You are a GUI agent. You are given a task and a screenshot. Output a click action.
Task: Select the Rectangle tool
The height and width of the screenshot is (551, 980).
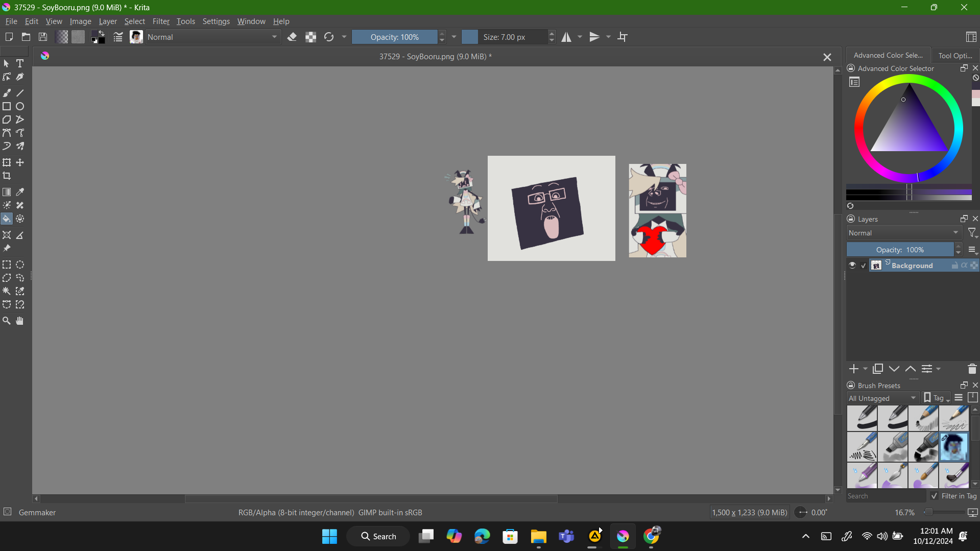click(7, 106)
